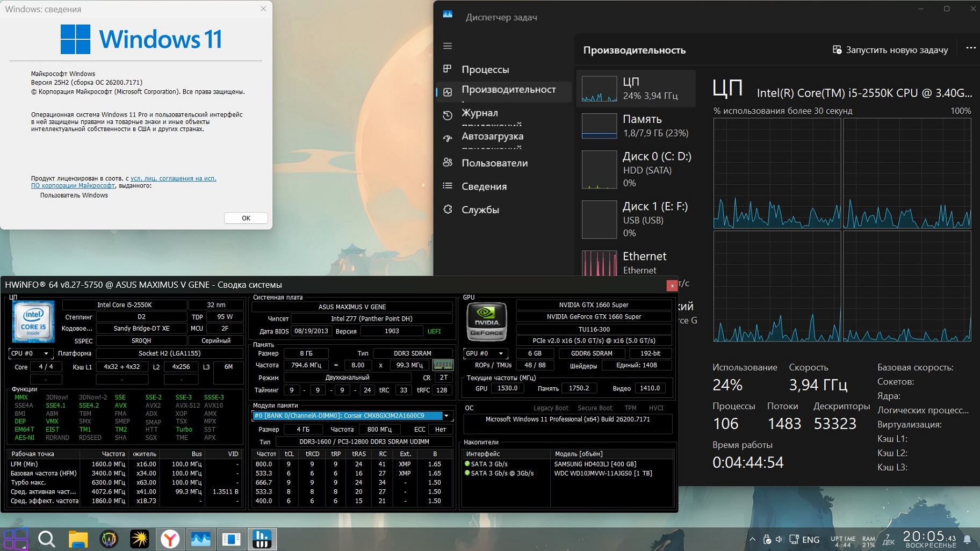Select the Ethernet performance entry

tap(636, 263)
